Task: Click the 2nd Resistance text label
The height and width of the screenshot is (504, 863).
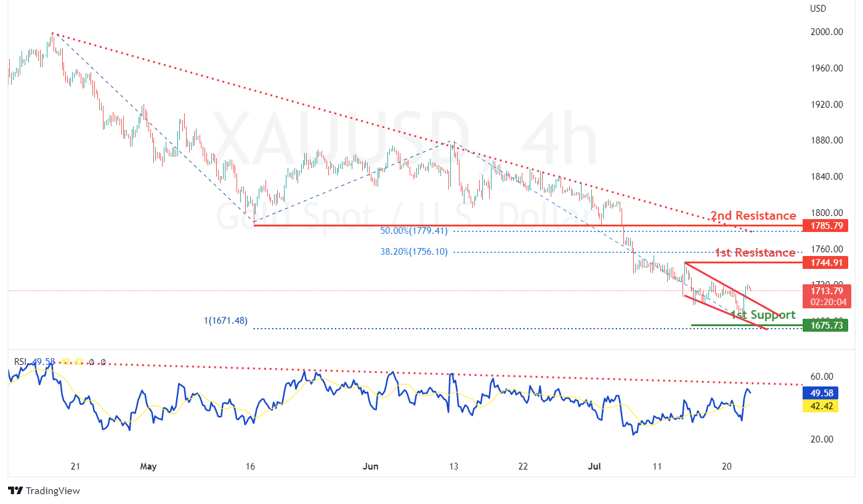Action: click(x=753, y=216)
